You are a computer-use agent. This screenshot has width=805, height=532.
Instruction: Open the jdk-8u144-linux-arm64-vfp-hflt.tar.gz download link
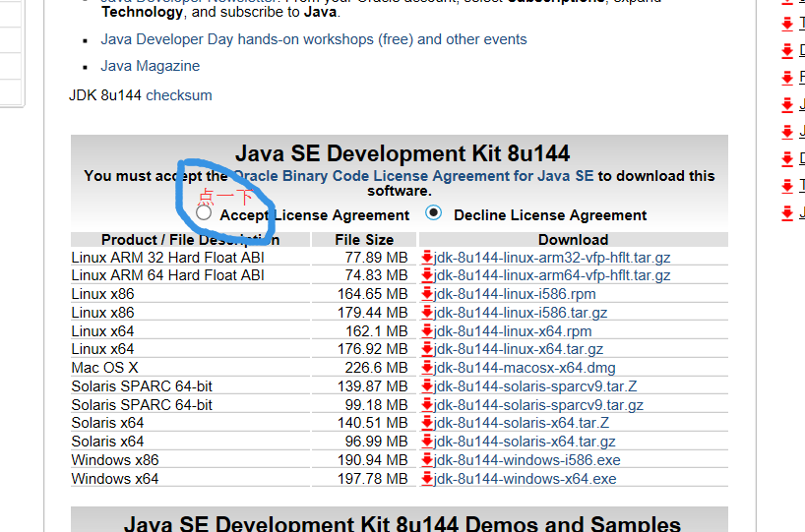(552, 275)
